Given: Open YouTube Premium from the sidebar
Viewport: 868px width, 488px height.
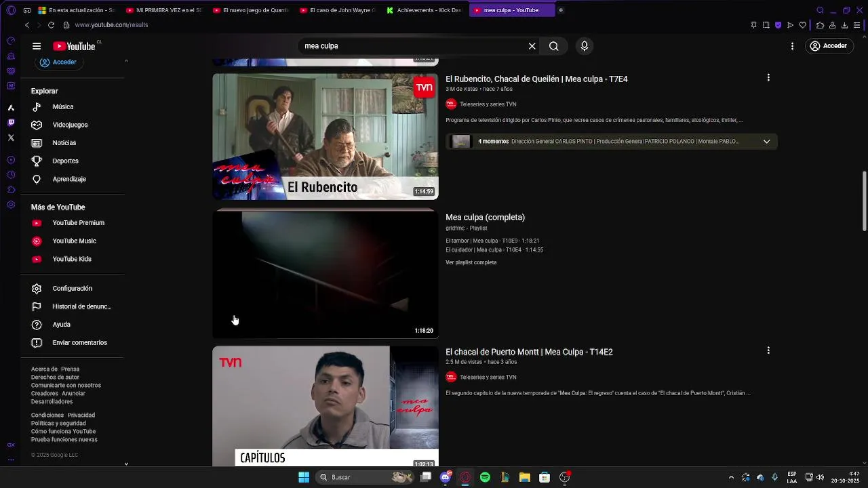Looking at the screenshot, I should tap(78, 223).
